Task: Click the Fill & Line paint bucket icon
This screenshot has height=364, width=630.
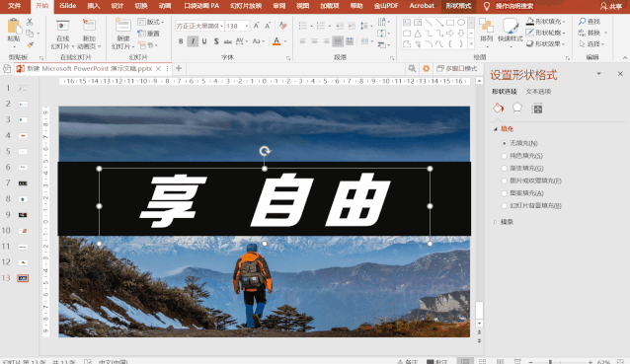Action: (x=499, y=108)
